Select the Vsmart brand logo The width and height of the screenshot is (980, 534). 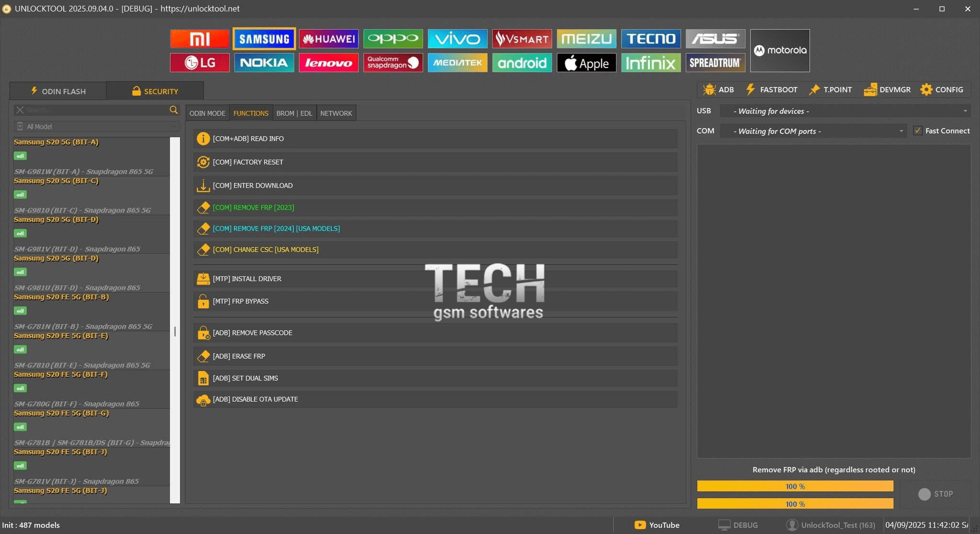coord(522,39)
